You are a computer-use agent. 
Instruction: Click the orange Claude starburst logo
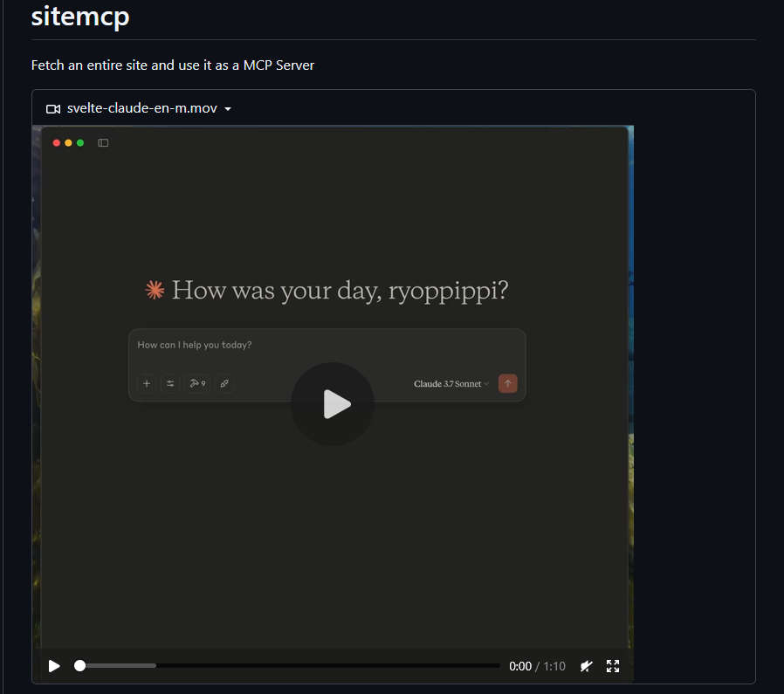[155, 290]
